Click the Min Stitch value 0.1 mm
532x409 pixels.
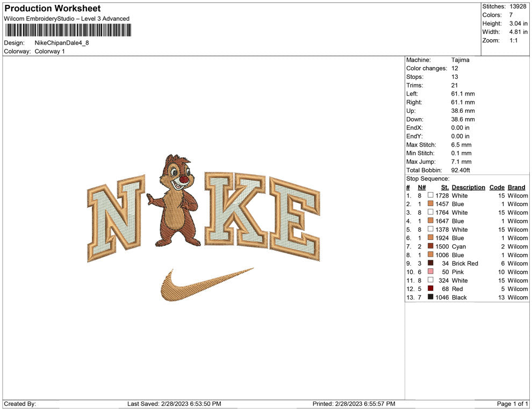pos(461,153)
